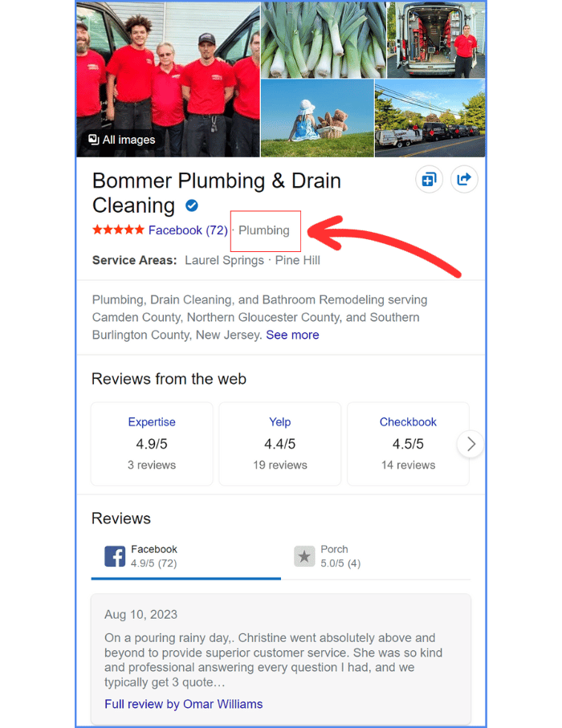Click the Checkbook 14 reviews count

click(x=408, y=465)
